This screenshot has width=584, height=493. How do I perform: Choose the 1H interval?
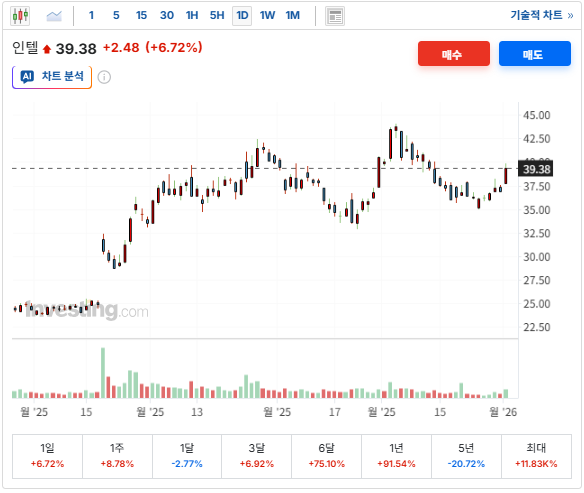192,15
